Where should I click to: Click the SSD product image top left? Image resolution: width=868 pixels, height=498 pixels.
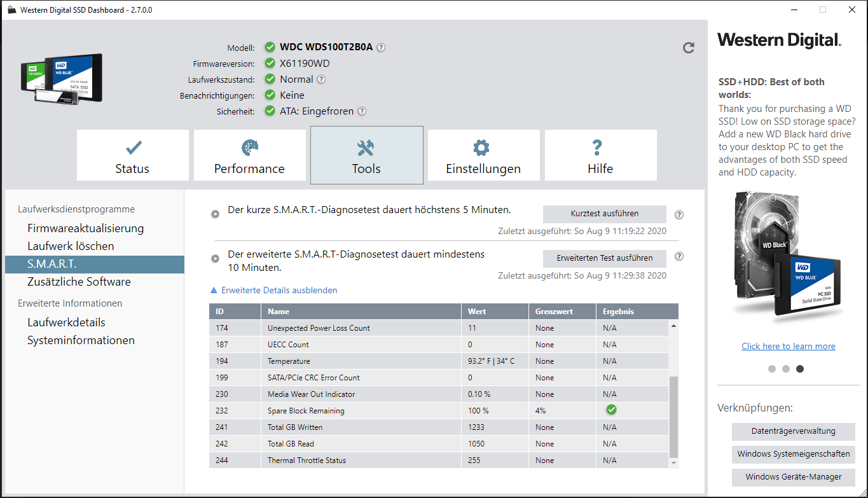62,80
